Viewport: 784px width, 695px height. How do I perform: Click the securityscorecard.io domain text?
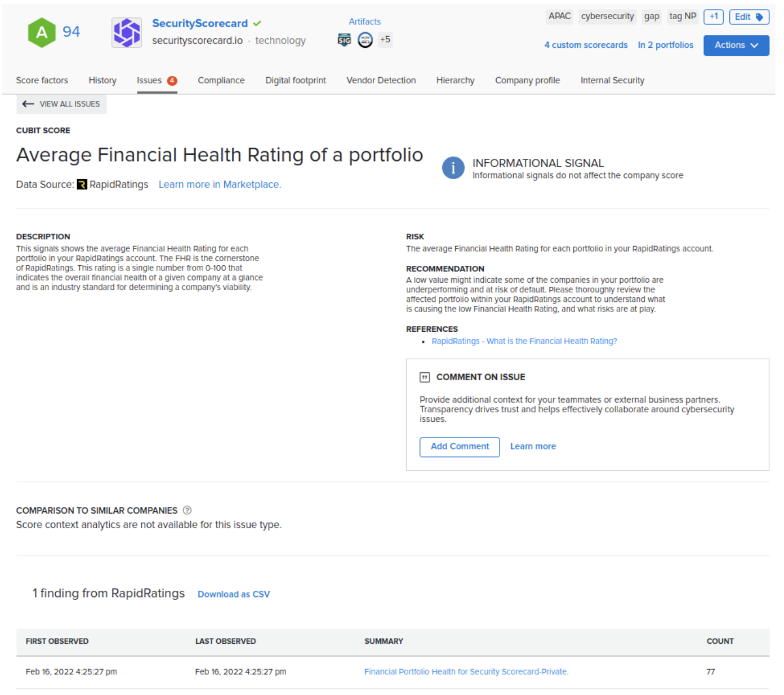coord(197,41)
